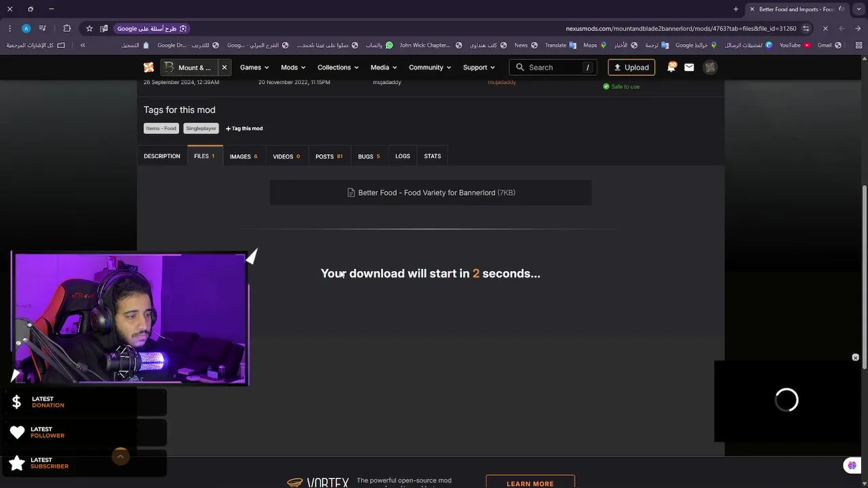Click the translate page icon in the address bar
Screen dimensions: 868x488
click(x=104, y=28)
